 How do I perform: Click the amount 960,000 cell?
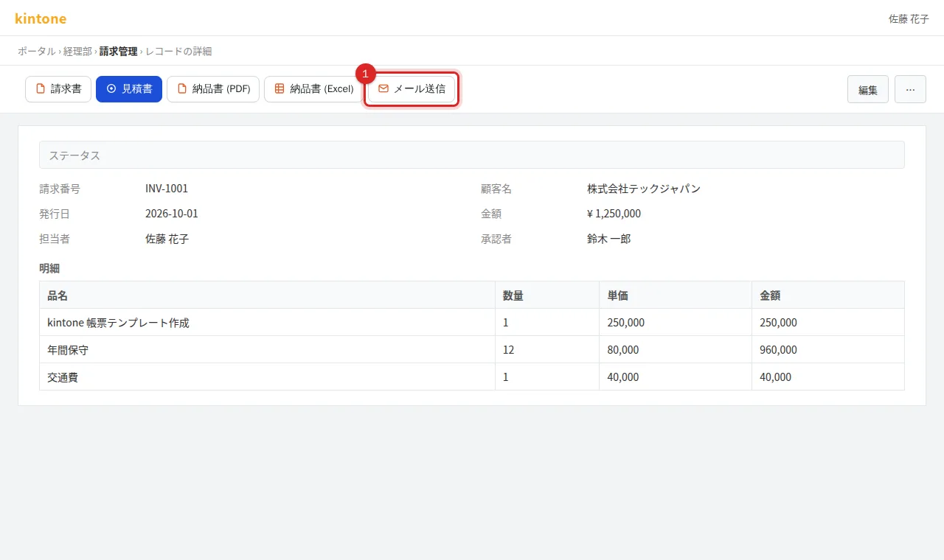828,350
